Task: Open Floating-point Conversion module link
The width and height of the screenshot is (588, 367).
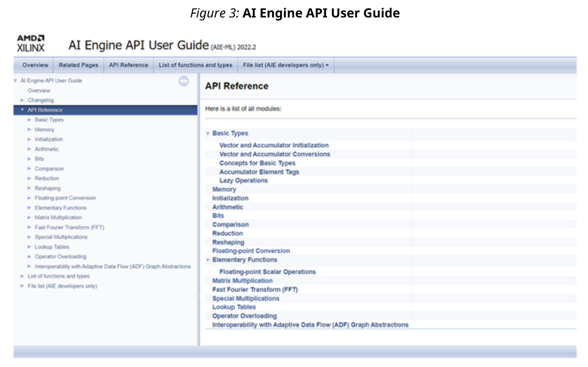Action: (x=251, y=251)
